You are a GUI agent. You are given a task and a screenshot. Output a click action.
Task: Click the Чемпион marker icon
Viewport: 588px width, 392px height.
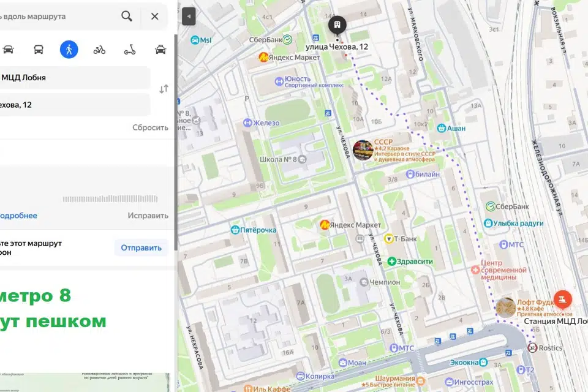[364, 282]
